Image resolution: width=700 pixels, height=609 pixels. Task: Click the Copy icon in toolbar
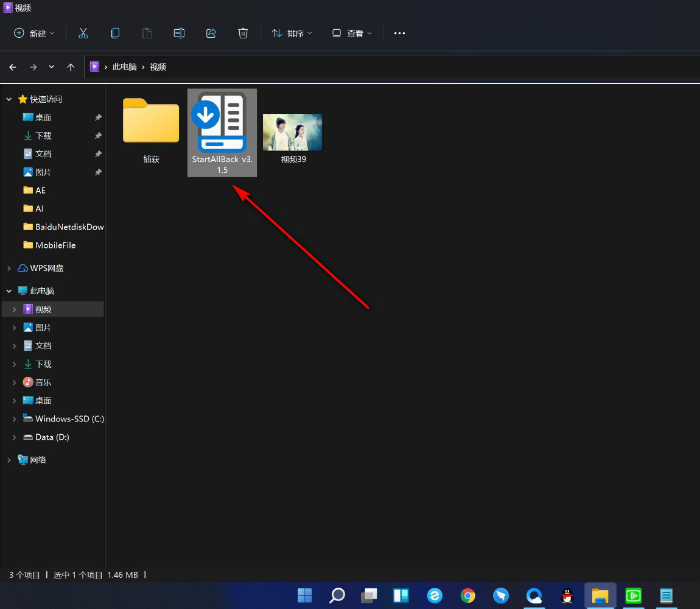coord(115,33)
